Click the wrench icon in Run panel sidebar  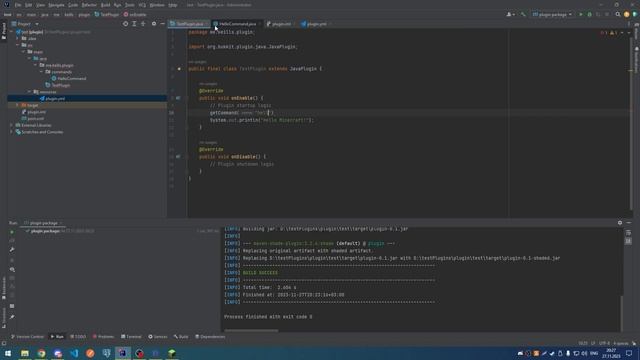pos(12,249)
